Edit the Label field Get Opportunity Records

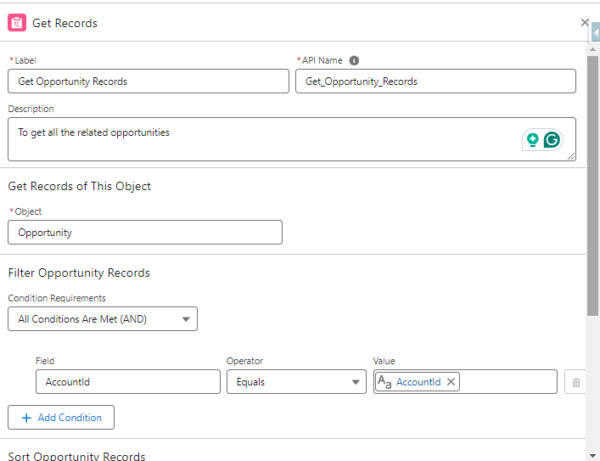click(148, 81)
